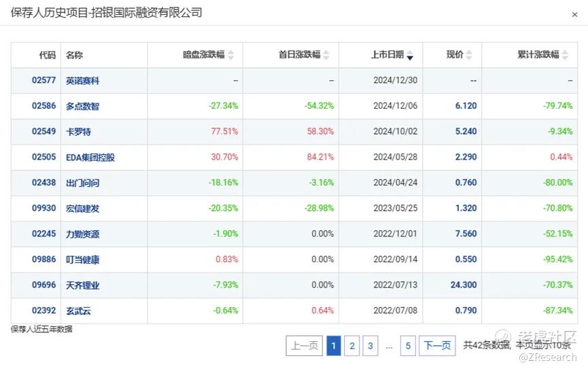Viewport: 588px width, 371px height.
Task: Open 天齐锂业 stock name link
Action: (x=82, y=285)
